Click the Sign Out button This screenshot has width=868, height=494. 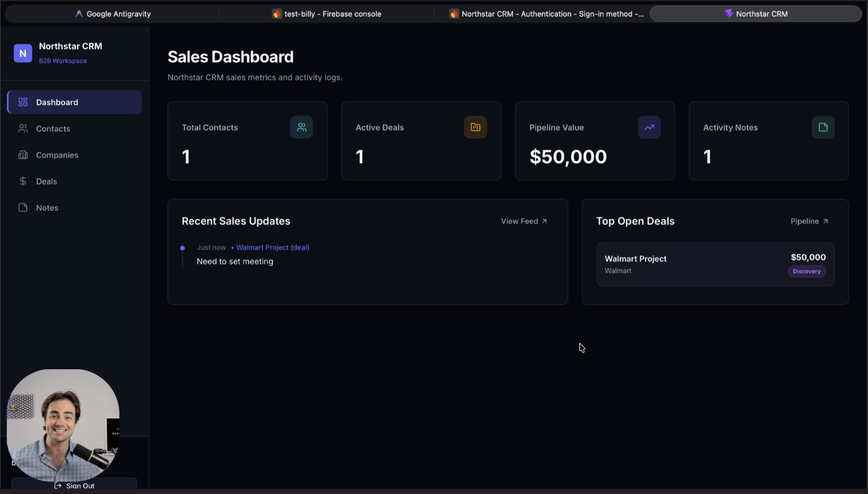[74, 485]
